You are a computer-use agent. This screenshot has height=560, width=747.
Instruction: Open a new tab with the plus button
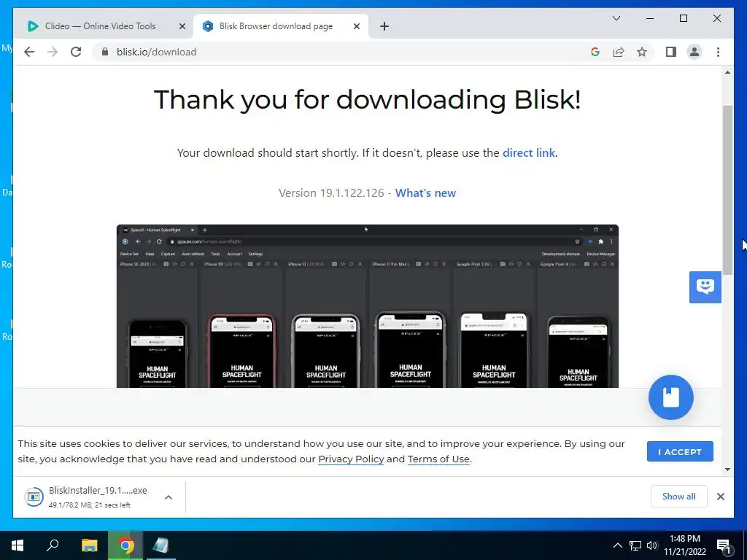pos(384,27)
